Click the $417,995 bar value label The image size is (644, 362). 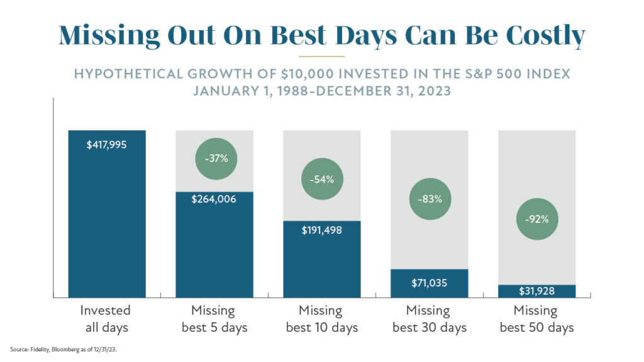(106, 145)
